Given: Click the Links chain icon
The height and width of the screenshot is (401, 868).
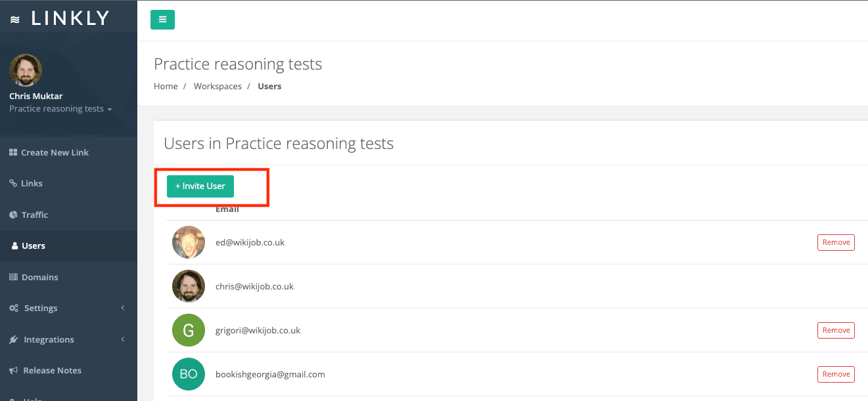Looking at the screenshot, I should coord(13,184).
